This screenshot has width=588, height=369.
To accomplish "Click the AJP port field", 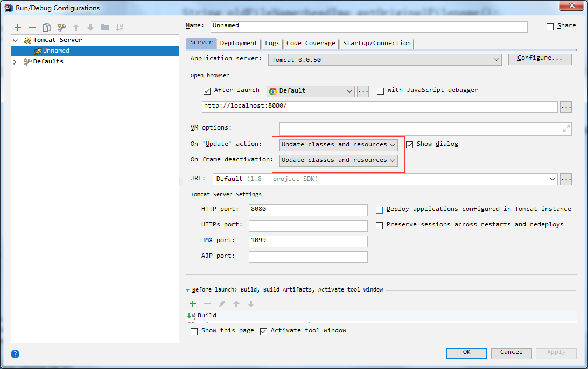I will coord(308,257).
